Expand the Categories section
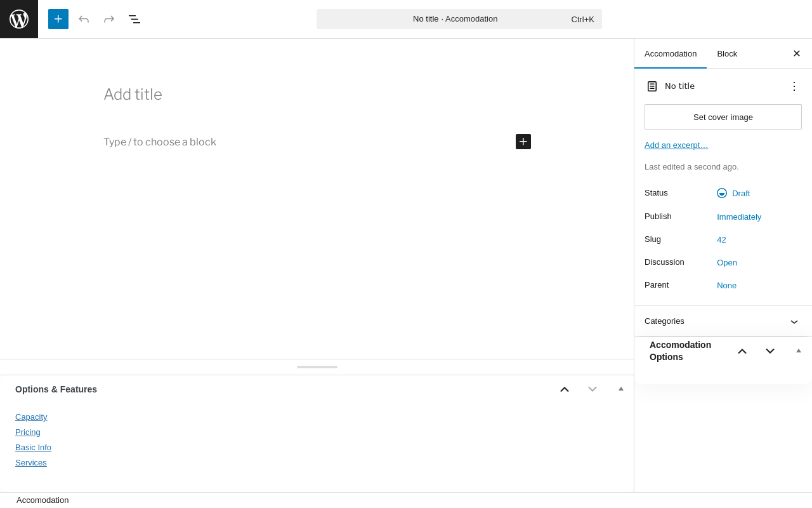Screen dimensions: 812x508 point(723,321)
